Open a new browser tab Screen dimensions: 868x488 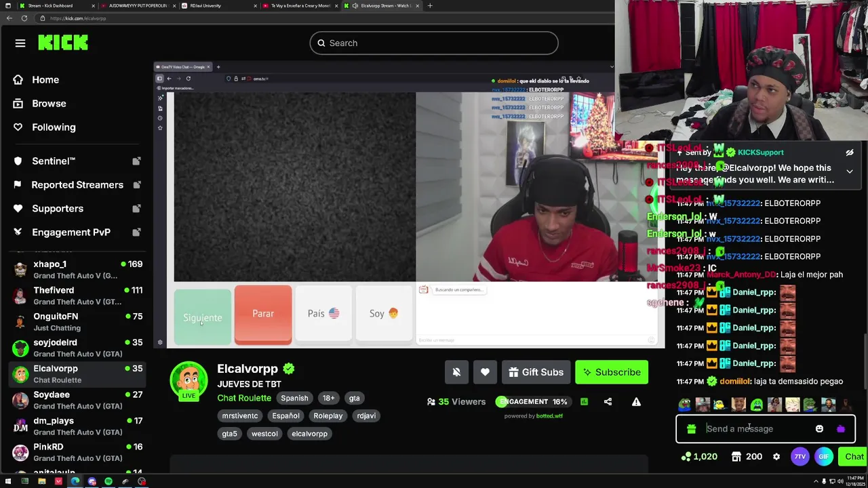click(429, 5)
